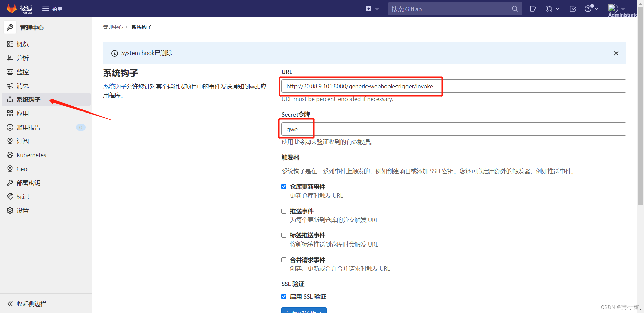Click the 监控 monitor icon
Viewport: 644px width, 313px height.
(10, 72)
